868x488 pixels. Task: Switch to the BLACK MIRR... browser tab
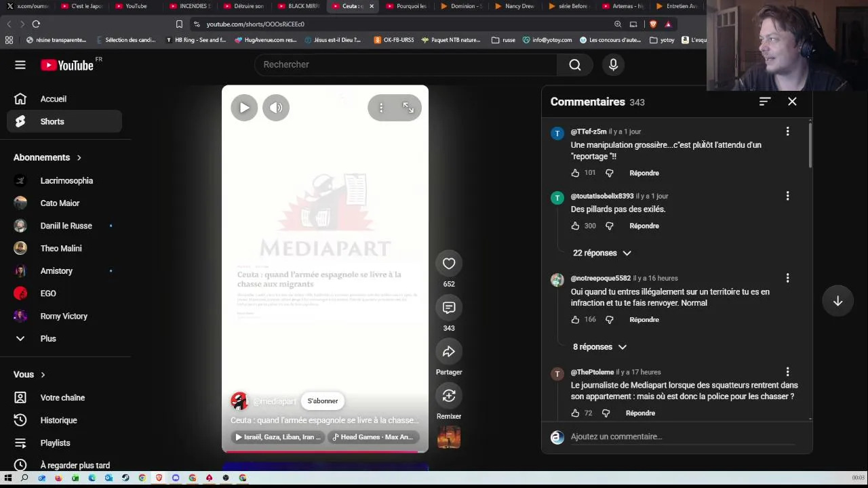(298, 6)
